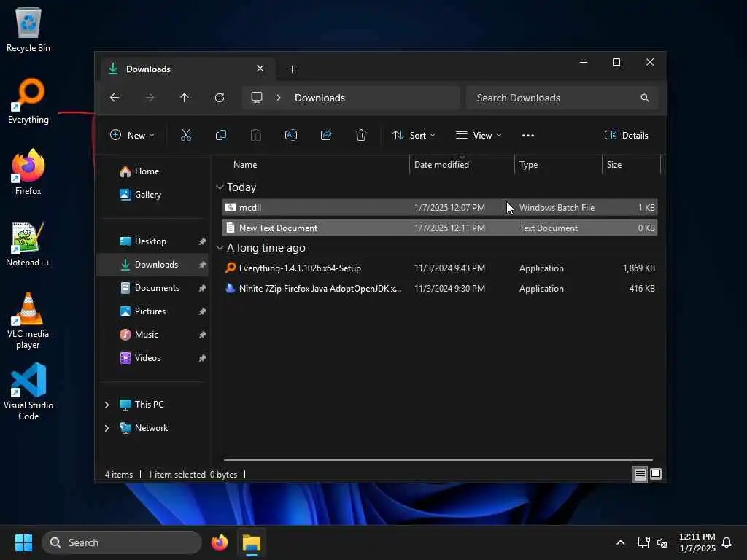
Task: Open the See more three-dots menu
Action: click(x=528, y=135)
